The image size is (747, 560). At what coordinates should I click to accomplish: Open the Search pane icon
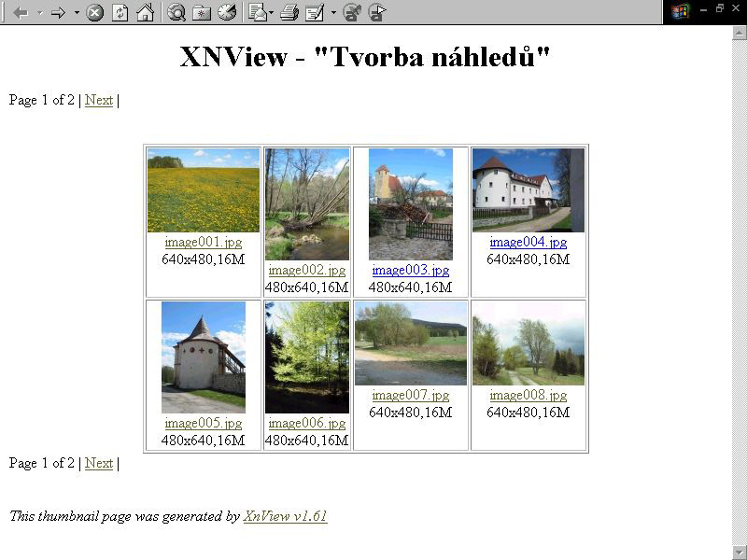coord(176,12)
